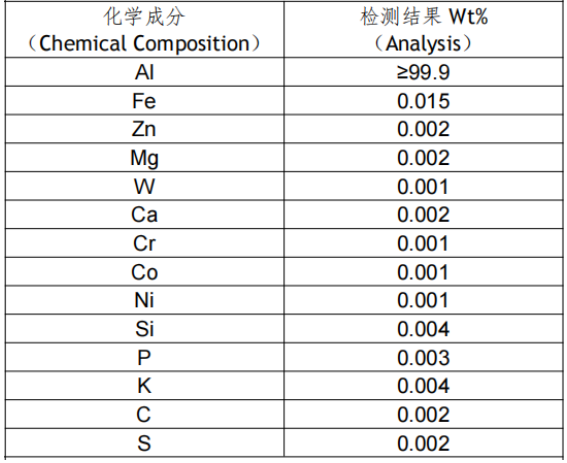Click the Si element cell
567x463 pixels.
pos(145,329)
